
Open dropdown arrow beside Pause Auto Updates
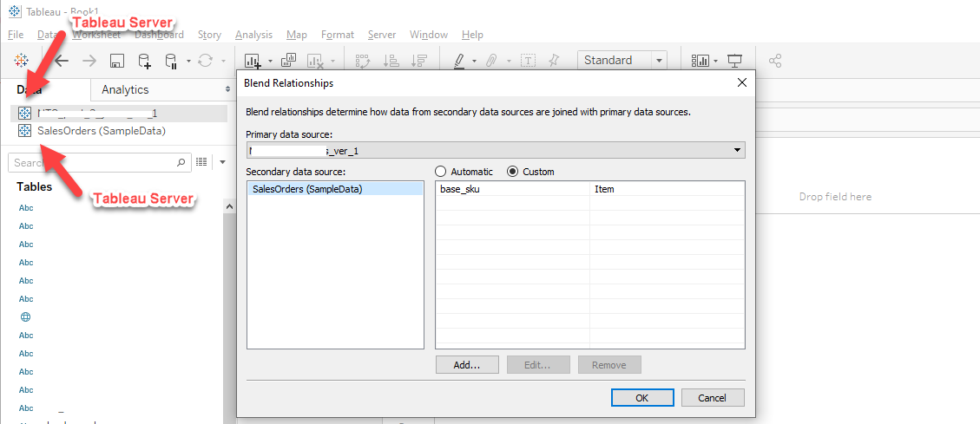[x=188, y=62]
